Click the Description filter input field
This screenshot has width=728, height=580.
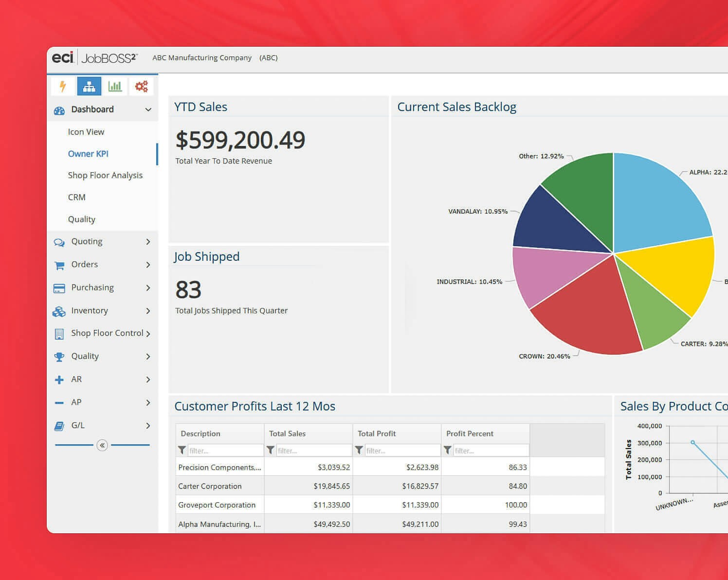225,451
